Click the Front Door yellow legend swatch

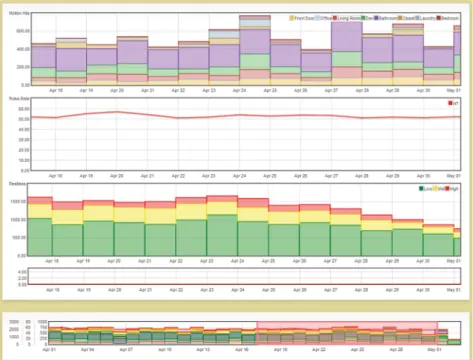coord(292,18)
